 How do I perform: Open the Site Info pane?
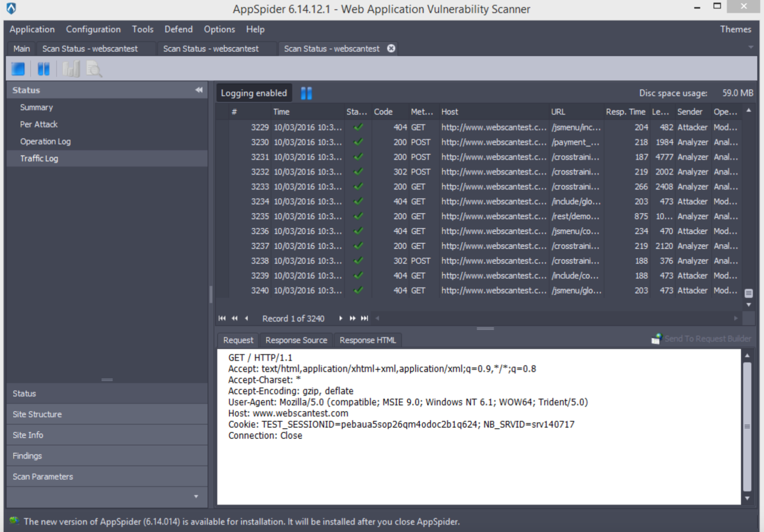point(107,435)
